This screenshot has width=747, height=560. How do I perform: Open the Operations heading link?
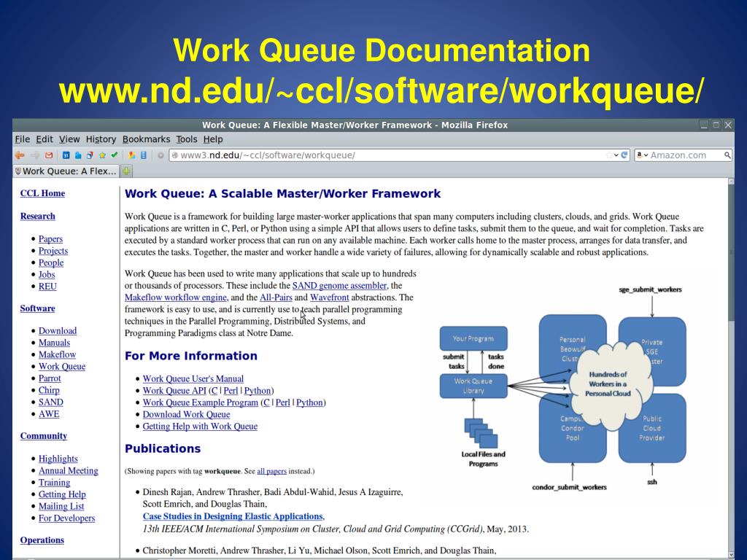tap(42, 540)
